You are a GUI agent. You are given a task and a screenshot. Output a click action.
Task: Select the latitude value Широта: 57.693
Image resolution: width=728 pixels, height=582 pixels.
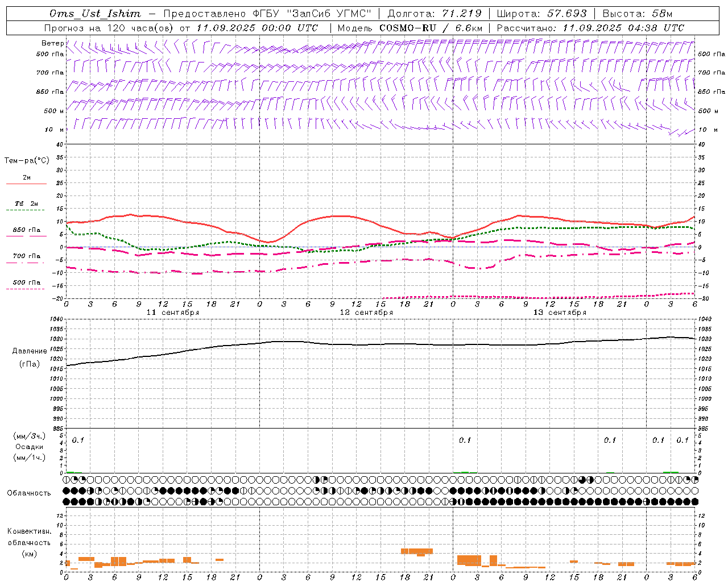(541, 14)
